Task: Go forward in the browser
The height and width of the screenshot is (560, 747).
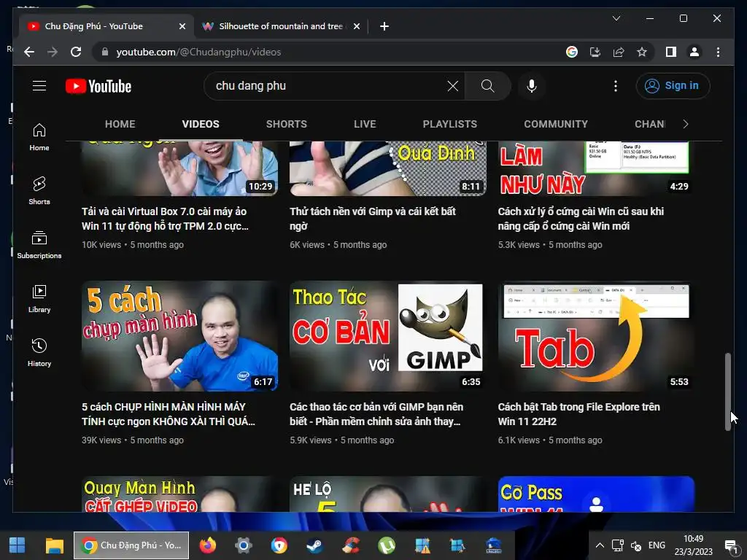Action: (x=53, y=52)
